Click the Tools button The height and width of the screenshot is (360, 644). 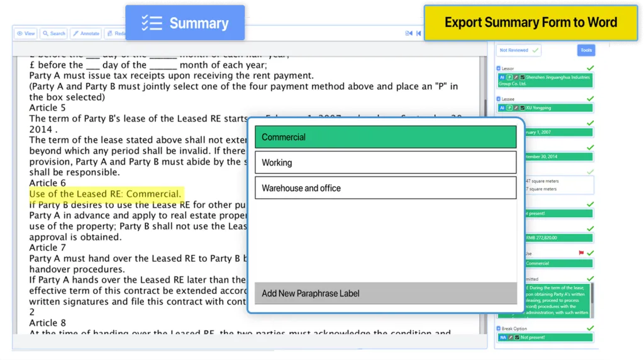click(586, 50)
